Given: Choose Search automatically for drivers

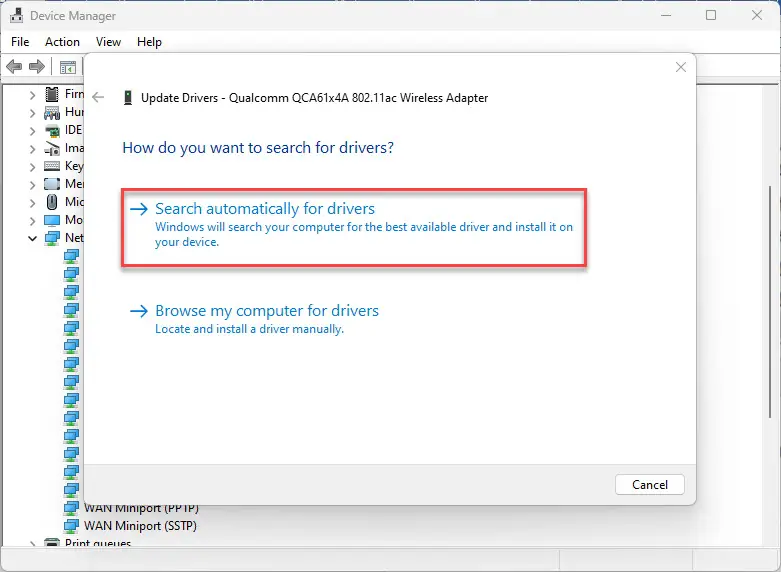Looking at the screenshot, I should [354, 227].
